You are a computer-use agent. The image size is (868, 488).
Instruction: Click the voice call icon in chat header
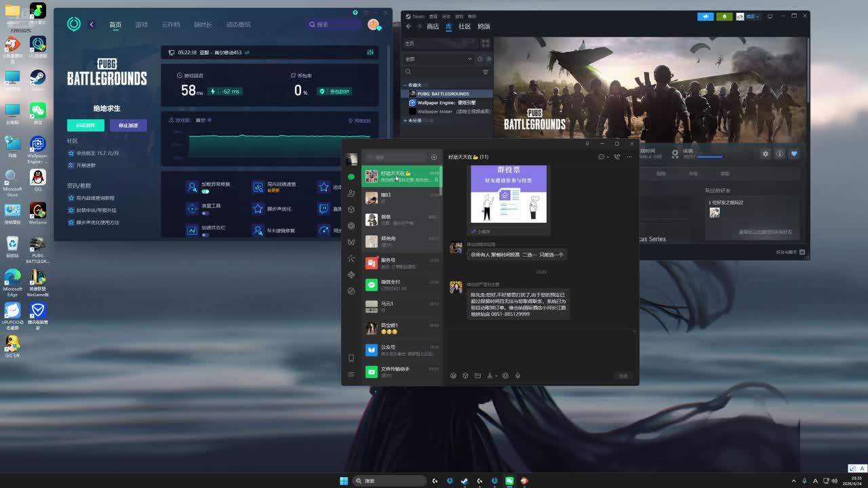tap(616, 157)
